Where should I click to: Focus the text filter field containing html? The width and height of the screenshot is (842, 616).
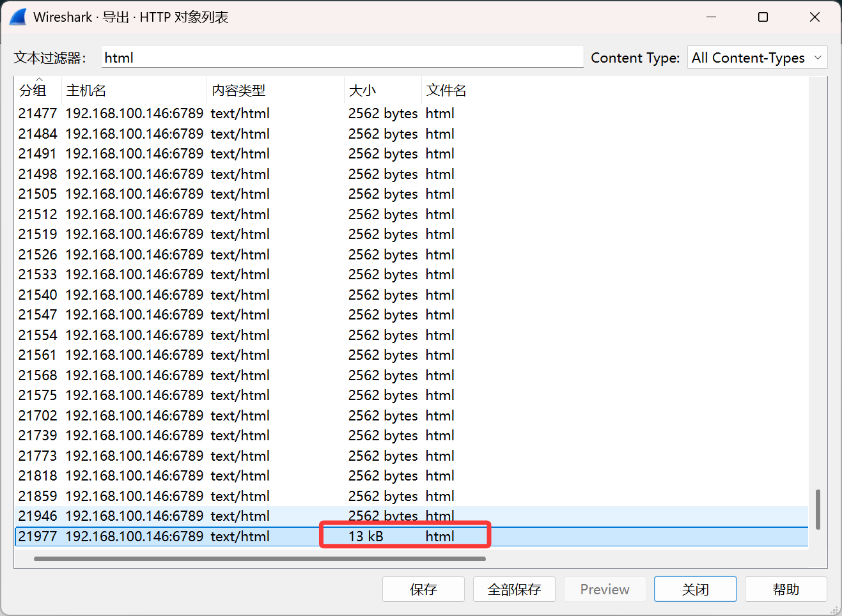coord(342,58)
